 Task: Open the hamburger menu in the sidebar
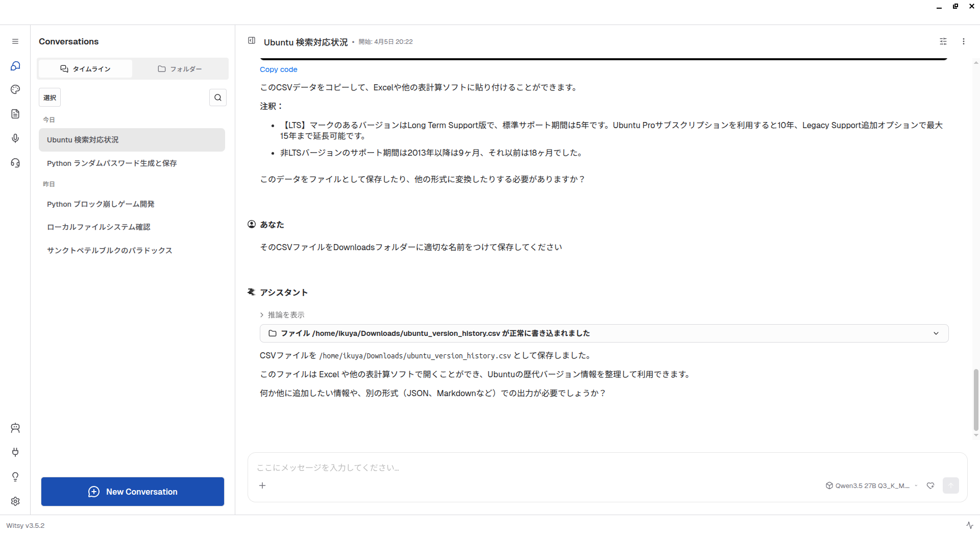(15, 41)
